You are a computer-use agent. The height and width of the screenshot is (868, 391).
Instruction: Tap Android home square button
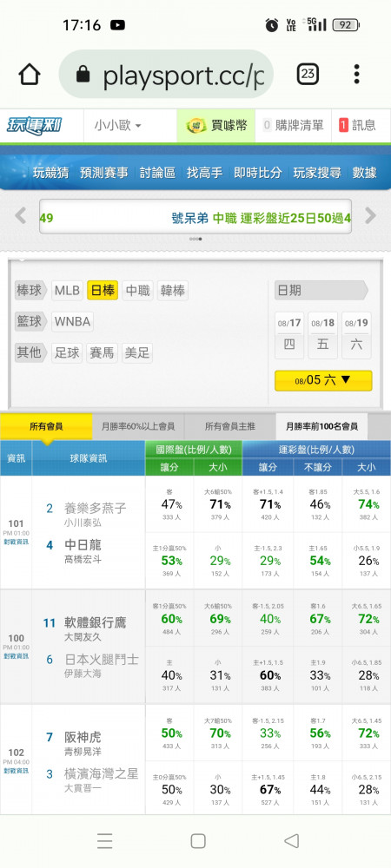(x=198, y=841)
